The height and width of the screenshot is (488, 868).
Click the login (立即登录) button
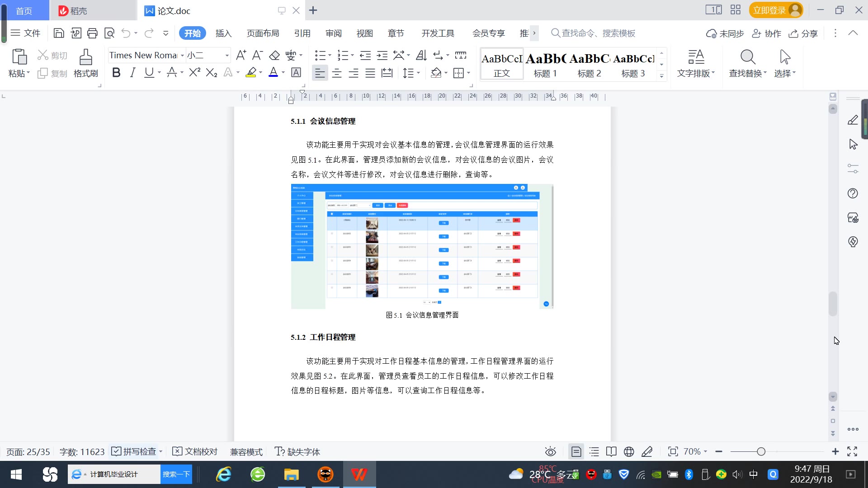click(x=776, y=10)
